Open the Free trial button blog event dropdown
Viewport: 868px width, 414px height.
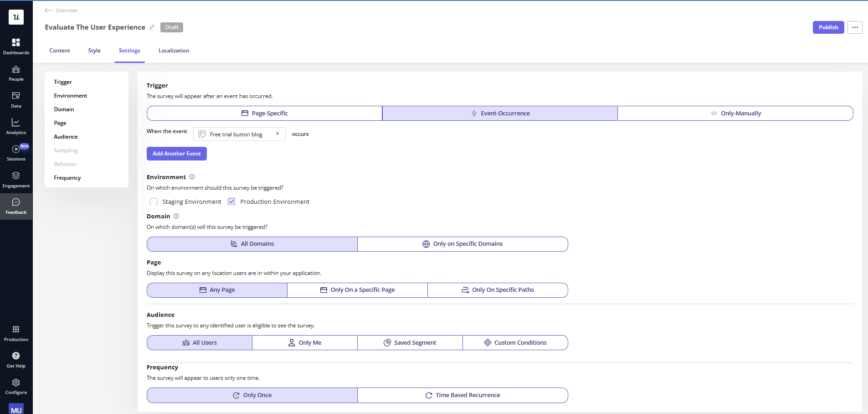239,134
